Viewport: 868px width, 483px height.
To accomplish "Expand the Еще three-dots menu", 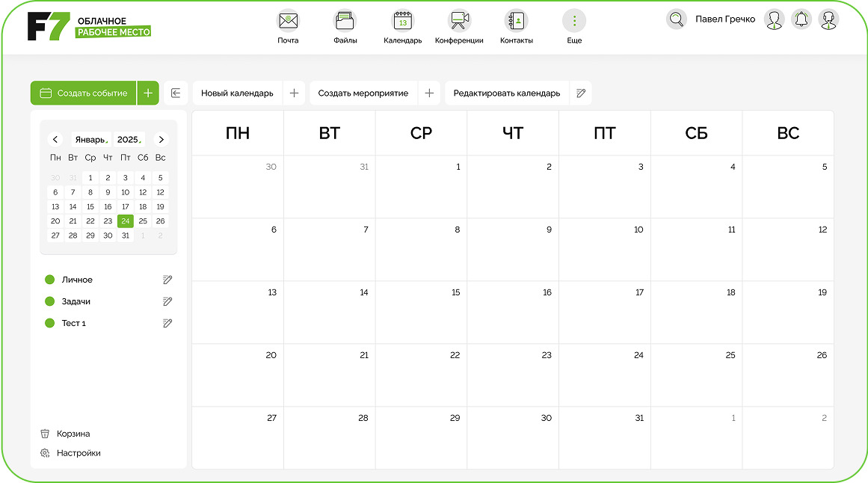I will pos(574,21).
